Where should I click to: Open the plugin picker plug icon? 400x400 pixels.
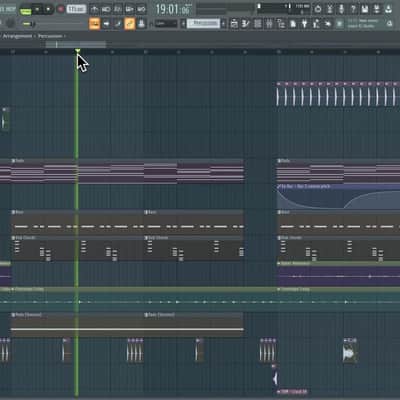click(x=304, y=24)
